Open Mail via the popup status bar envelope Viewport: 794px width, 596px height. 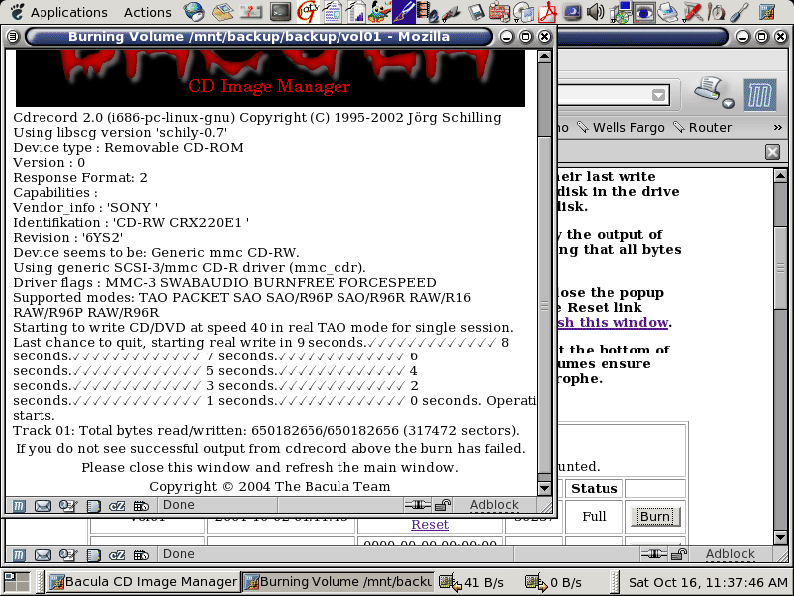pyautogui.click(x=43, y=505)
